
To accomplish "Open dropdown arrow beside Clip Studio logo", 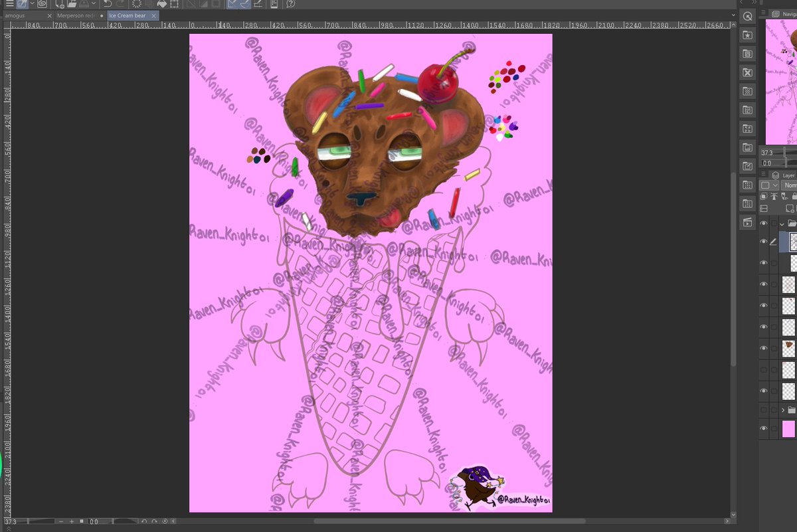I will click(x=32, y=4).
